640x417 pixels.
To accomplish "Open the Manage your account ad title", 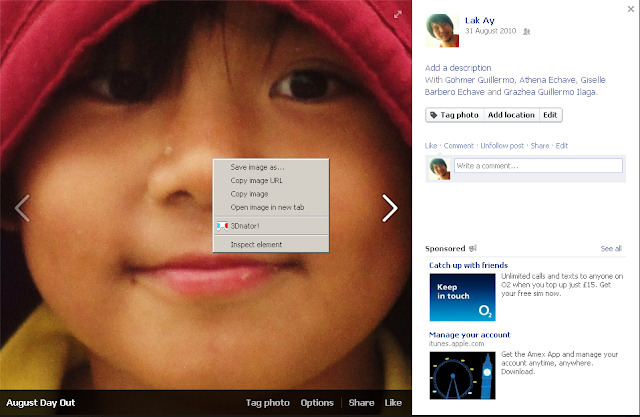I will click(469, 335).
